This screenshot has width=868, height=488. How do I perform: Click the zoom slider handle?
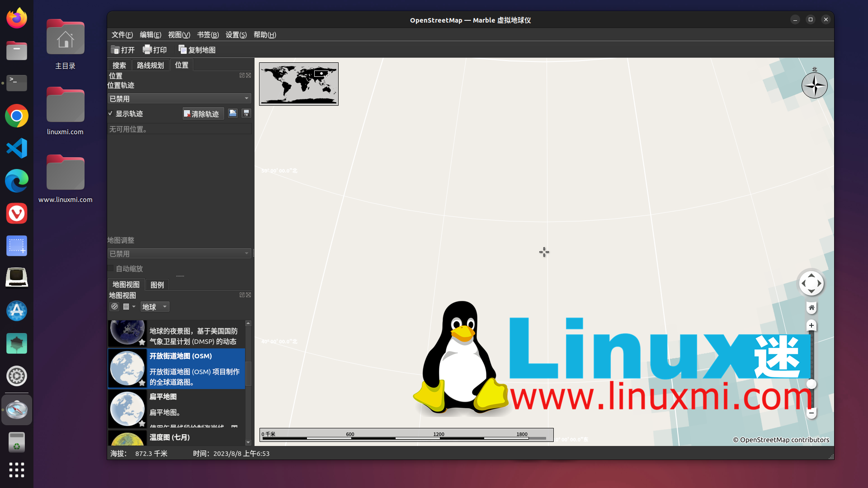click(x=811, y=384)
